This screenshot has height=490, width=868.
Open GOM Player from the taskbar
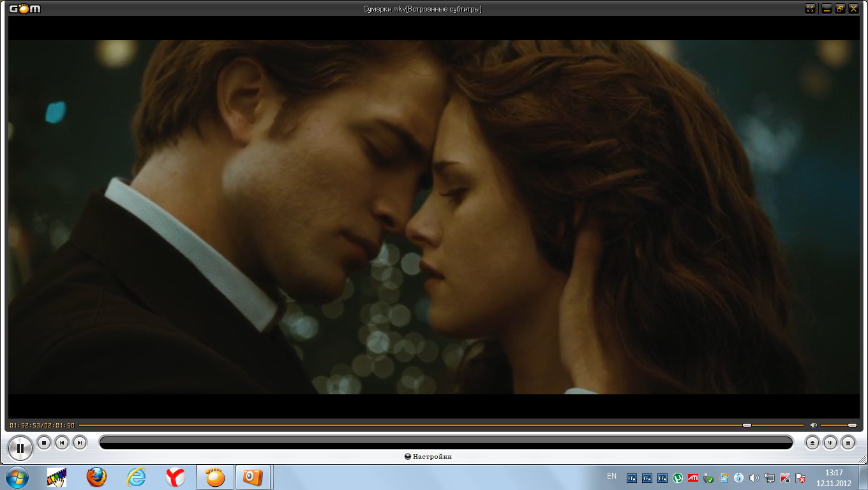215,477
